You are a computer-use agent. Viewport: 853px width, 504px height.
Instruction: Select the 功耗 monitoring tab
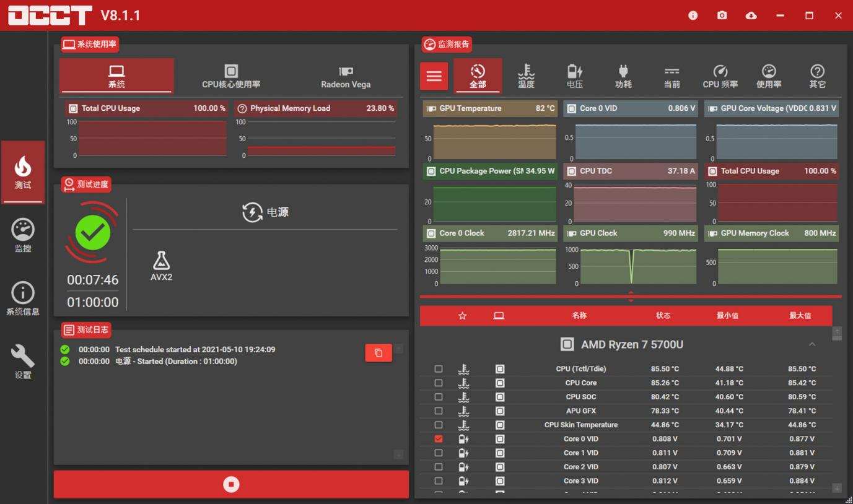[x=623, y=76]
